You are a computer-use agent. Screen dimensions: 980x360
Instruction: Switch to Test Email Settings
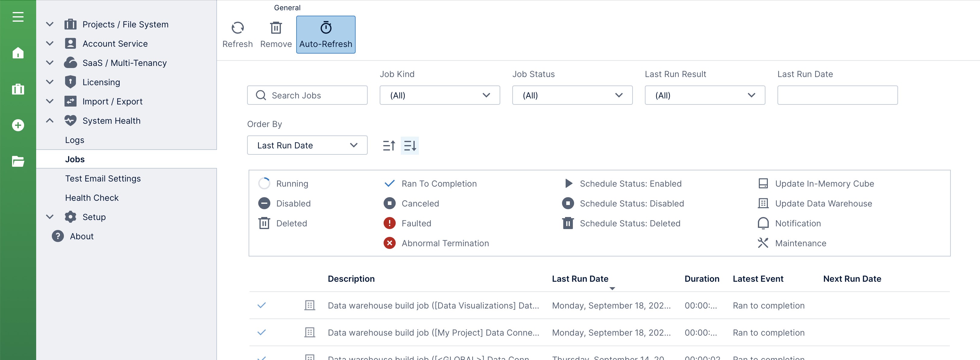103,178
